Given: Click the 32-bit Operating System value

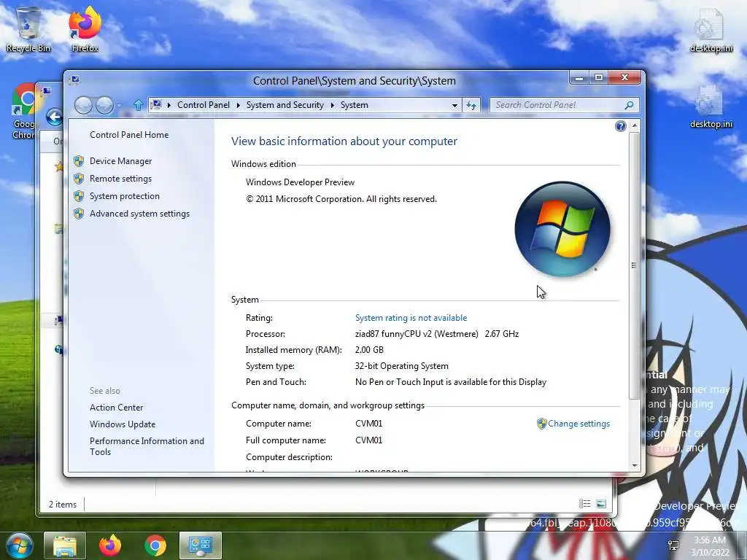Looking at the screenshot, I should [x=402, y=366].
